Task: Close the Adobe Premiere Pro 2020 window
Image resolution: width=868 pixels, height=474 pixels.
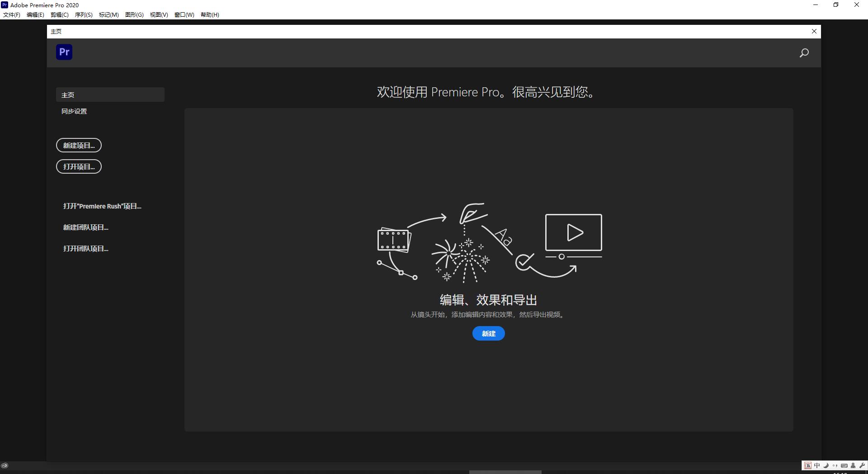Action: point(857,5)
